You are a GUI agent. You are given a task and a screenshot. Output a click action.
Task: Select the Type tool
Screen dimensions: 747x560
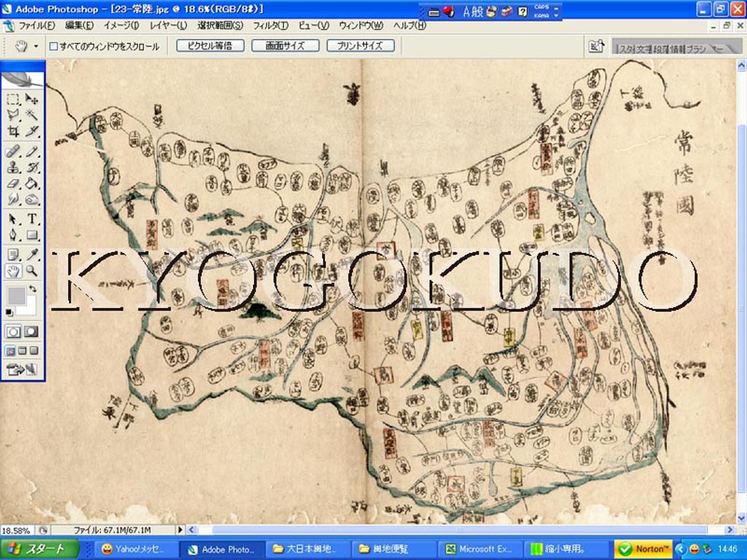(x=31, y=219)
